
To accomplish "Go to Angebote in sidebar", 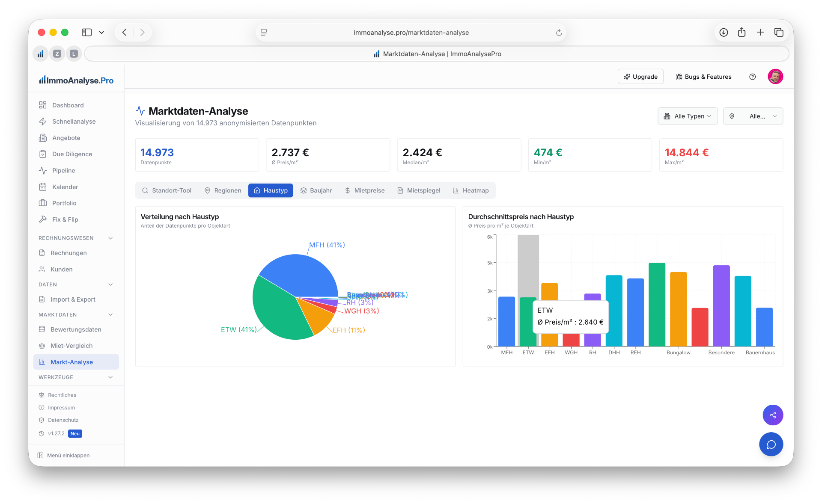I will (76, 138).
